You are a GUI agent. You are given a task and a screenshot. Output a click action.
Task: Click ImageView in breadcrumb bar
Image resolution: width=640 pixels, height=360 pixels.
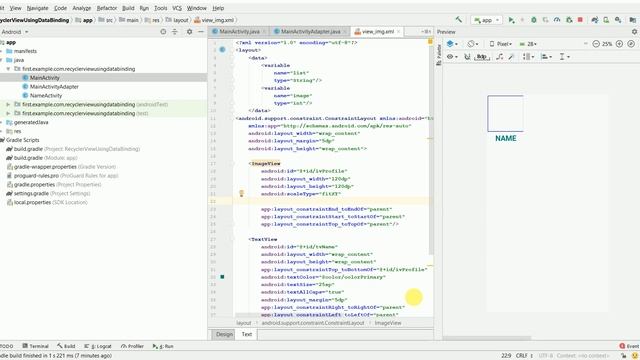[x=388, y=323]
